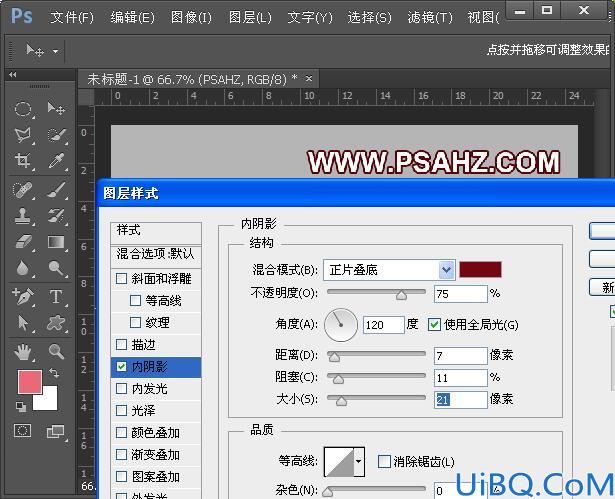Viewport: 615px width, 499px height.
Task: Click the dark red inner shadow color swatch
Action: [x=480, y=270]
